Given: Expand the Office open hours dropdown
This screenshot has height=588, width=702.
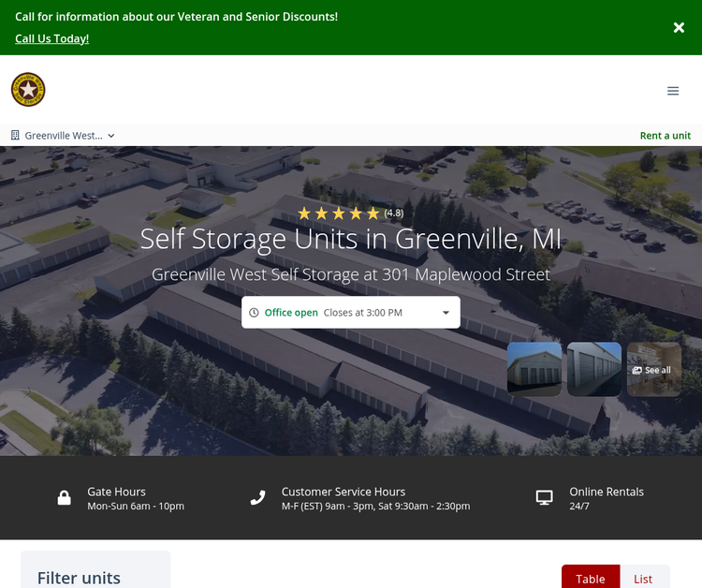Looking at the screenshot, I should pos(350,313).
